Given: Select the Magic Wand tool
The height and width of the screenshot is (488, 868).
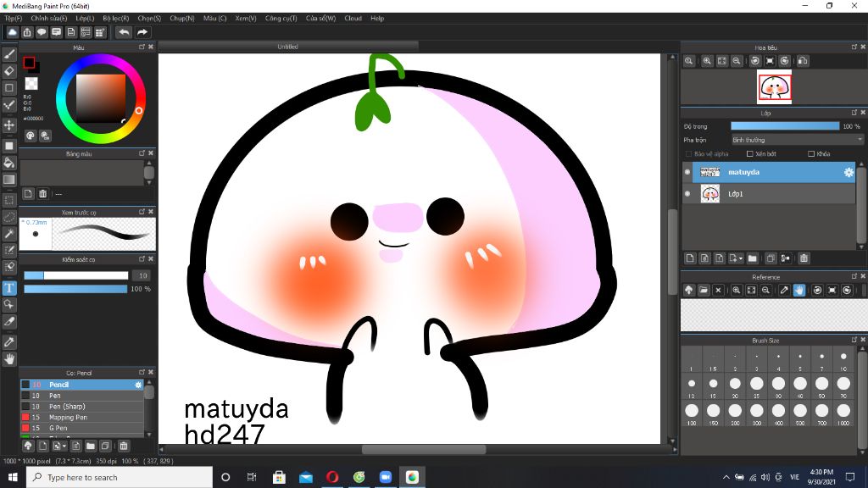Looking at the screenshot, I should pos(9,234).
